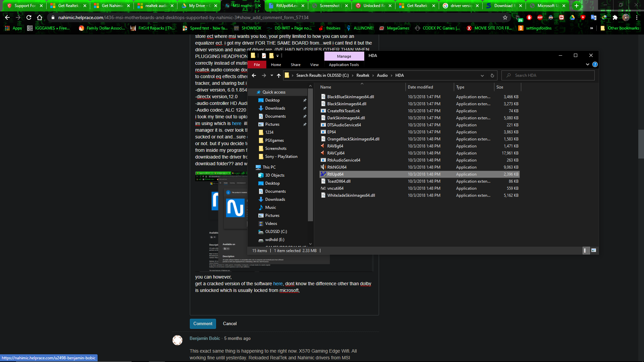Screen dimensions: 644x362
Task: Click the Explorer Properties quick-access icon
Action: [x=264, y=56]
